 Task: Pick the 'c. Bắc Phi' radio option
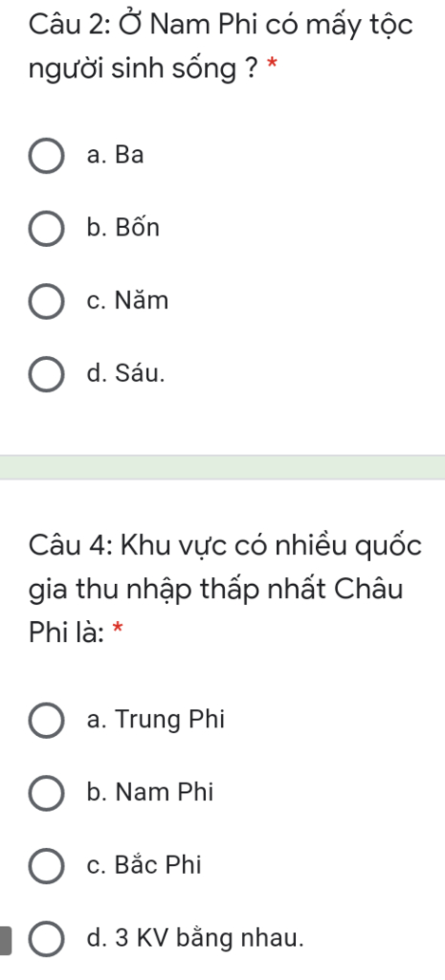click(x=46, y=866)
